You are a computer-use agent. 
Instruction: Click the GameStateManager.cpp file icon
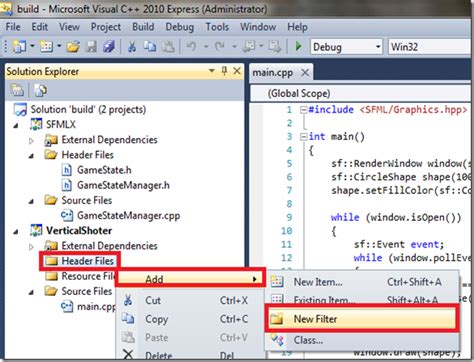(67, 215)
